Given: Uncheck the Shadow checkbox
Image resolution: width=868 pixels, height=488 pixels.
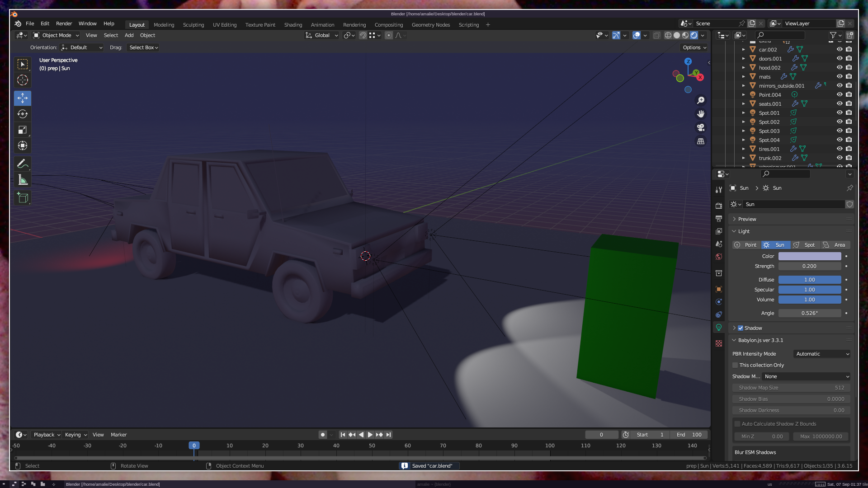Looking at the screenshot, I should point(741,328).
